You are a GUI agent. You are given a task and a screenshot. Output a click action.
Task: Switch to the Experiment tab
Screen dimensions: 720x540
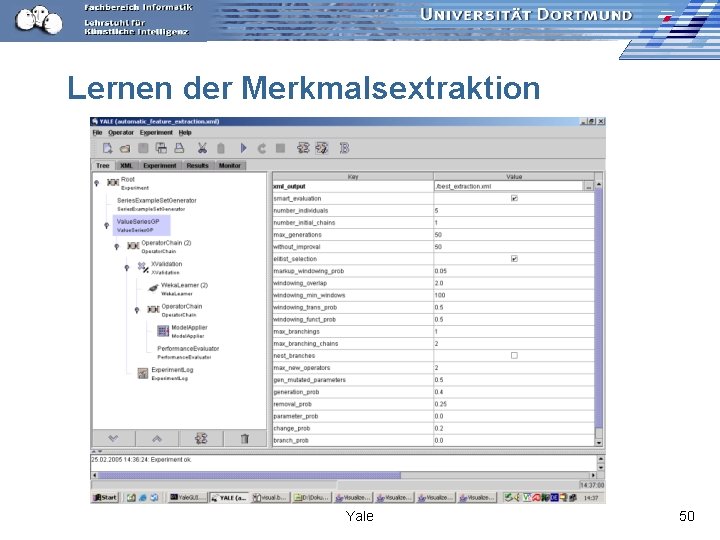click(159, 166)
